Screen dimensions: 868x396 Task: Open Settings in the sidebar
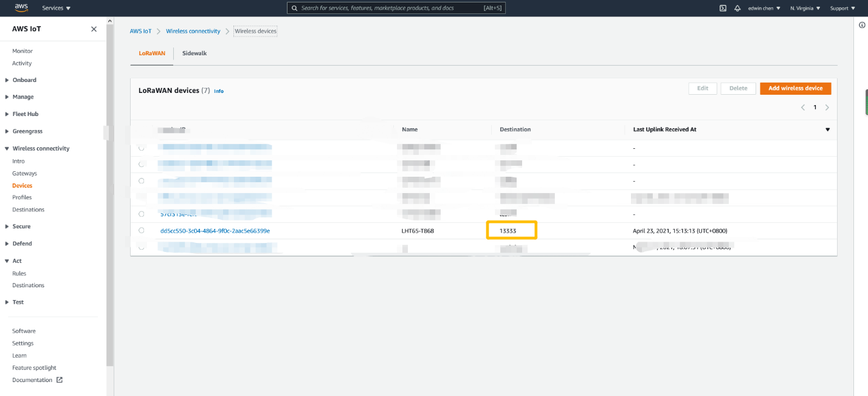tap(22, 343)
